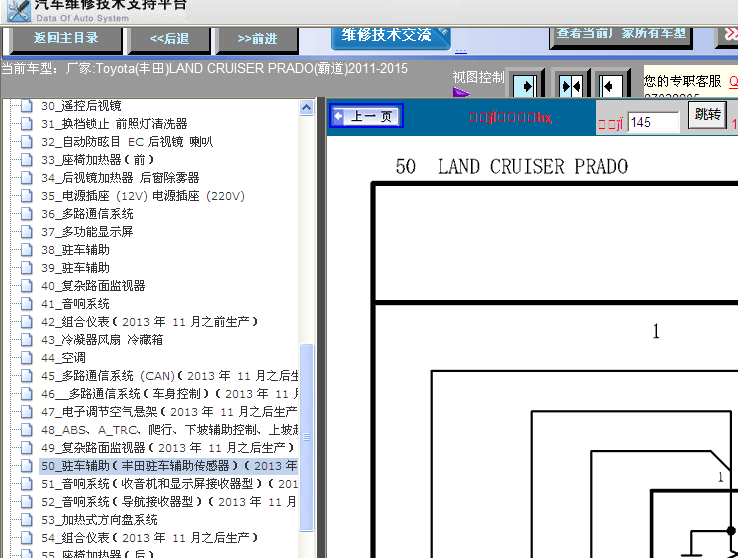This screenshot has width=738, height=558.
Task: Select tree item 43_冷凝器风扇 冷藏箱
Action: coord(102,340)
